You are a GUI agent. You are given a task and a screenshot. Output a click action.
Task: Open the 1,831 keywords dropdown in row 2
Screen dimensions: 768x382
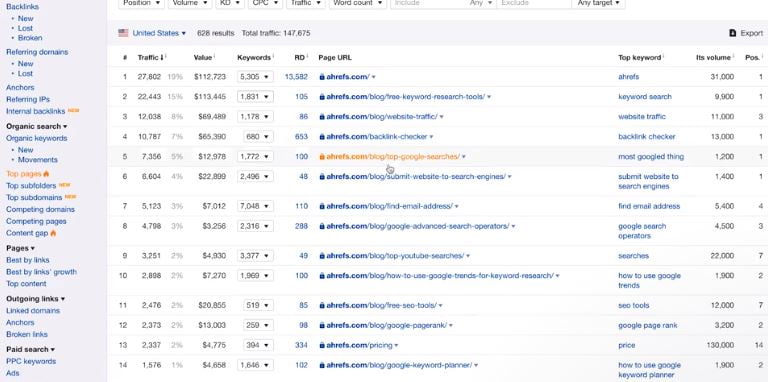pos(255,97)
